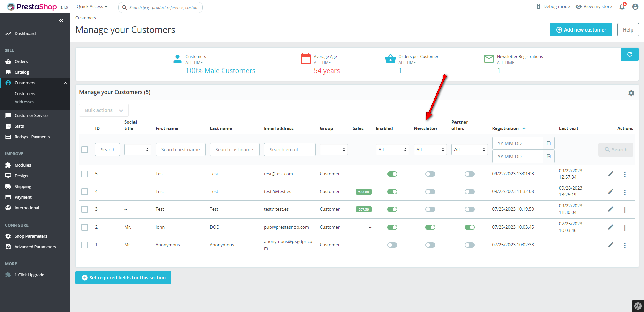Open the three-dot actions menu for customer 5

(x=625, y=174)
